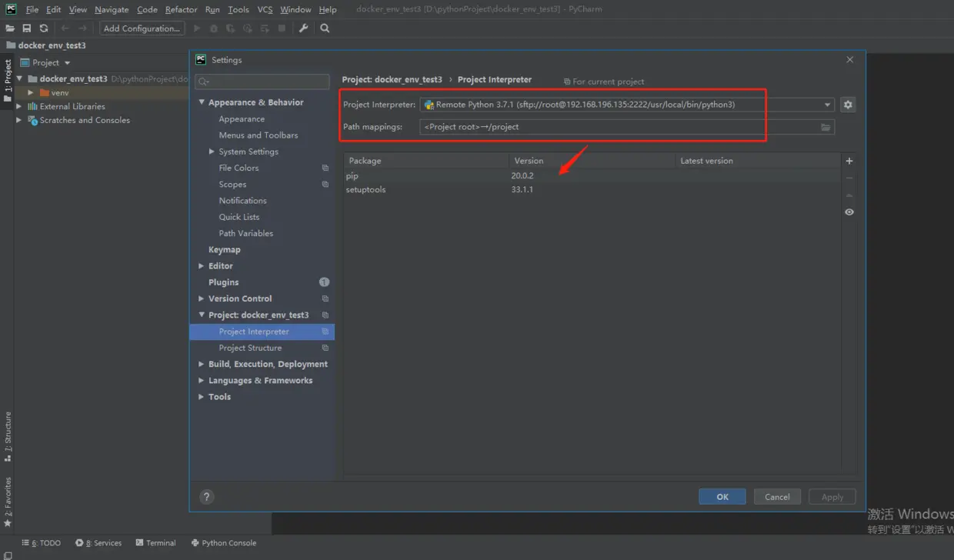954x560 pixels.
Task: Expand the Version Control section
Action: pos(202,298)
